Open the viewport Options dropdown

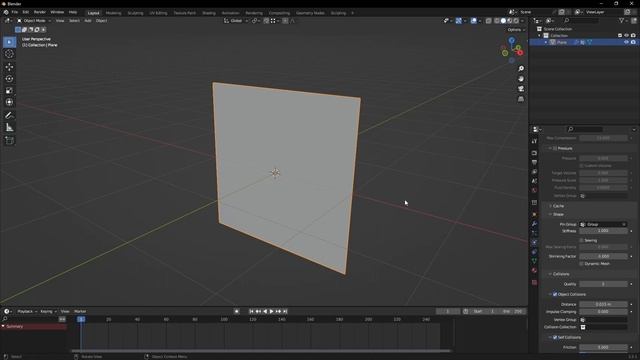(516, 30)
